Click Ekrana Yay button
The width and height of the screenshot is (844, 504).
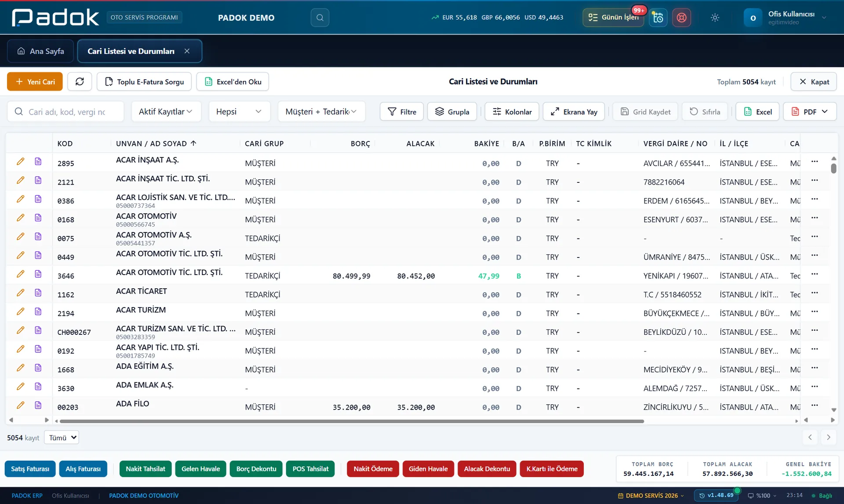tap(574, 112)
